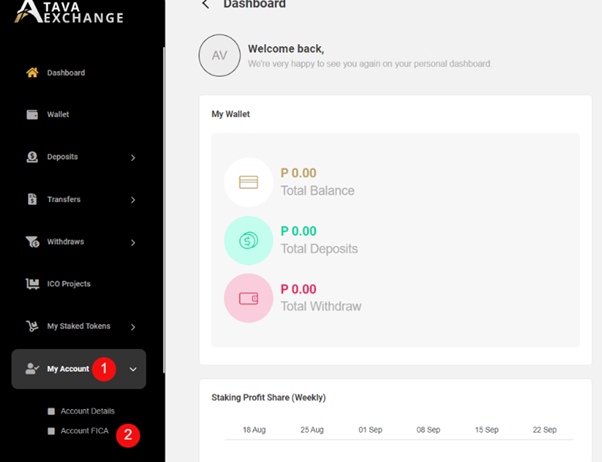This screenshot has height=462, width=602.
Task: Click the My Staked Tokens icon
Action: 32,326
